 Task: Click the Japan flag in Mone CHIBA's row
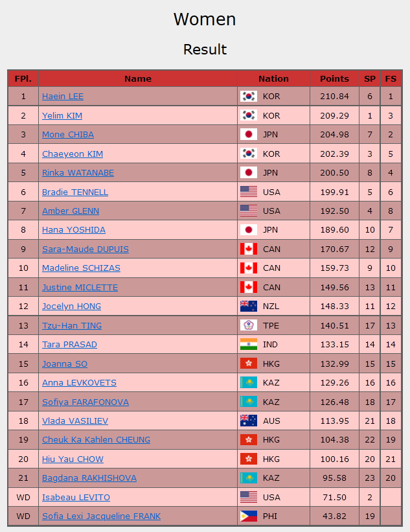pyautogui.click(x=248, y=135)
